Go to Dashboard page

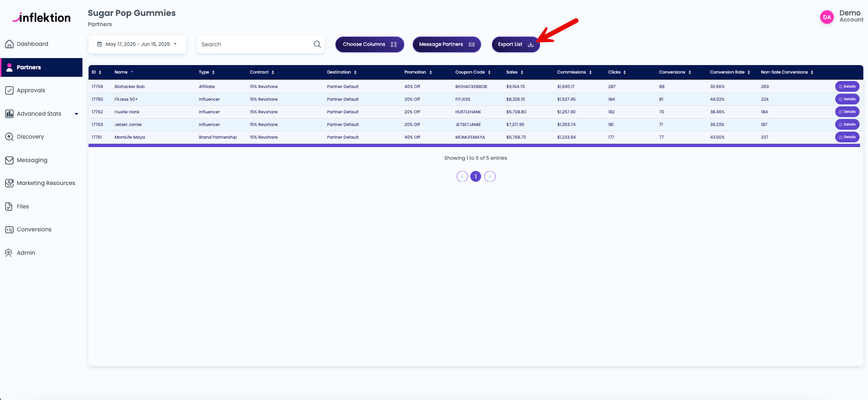(32, 44)
